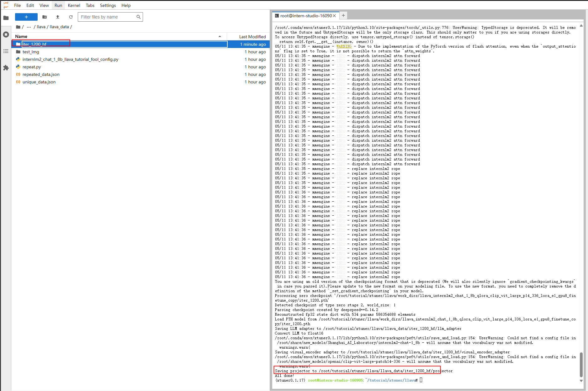Select the test_img folder
Screen dimensions: 588x391
click(x=140, y=52)
